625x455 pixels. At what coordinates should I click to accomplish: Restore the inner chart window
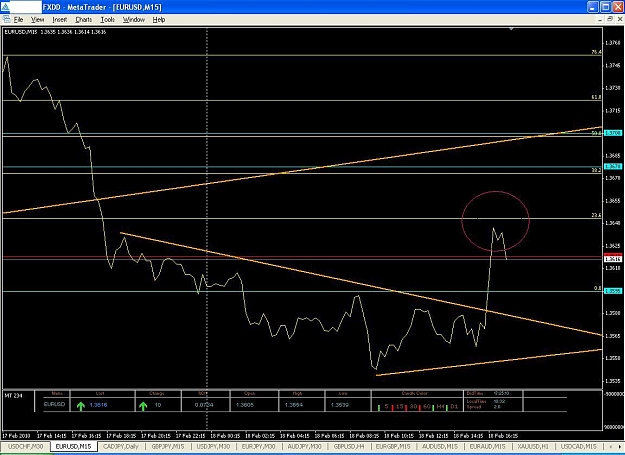click(610, 20)
